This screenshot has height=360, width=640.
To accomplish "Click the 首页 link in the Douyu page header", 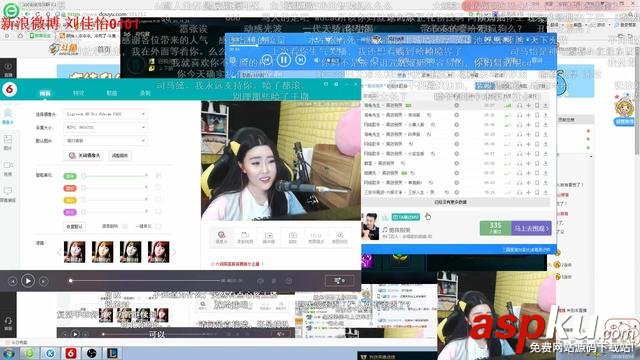I will click(x=104, y=49).
